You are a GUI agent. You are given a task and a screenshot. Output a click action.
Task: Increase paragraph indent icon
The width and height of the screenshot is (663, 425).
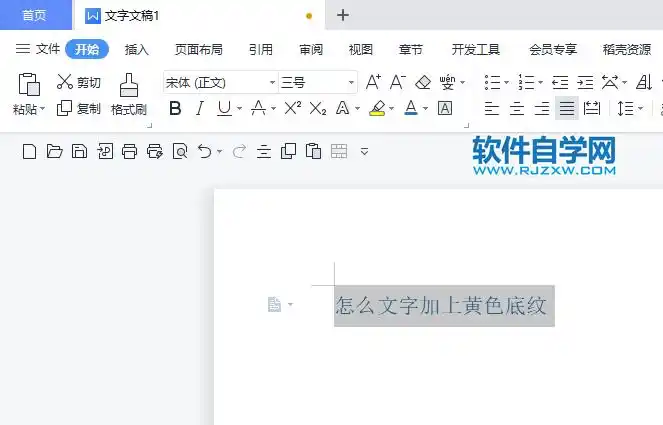(585, 82)
